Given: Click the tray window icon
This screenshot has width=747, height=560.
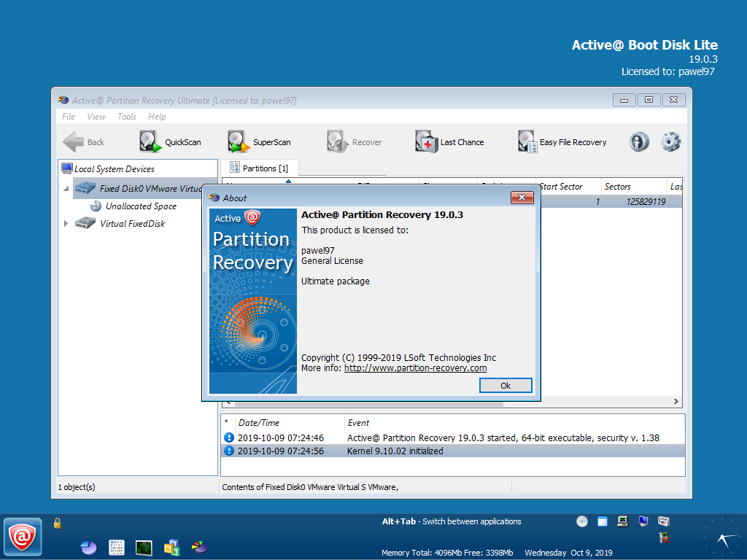Looking at the screenshot, I should tap(602, 521).
